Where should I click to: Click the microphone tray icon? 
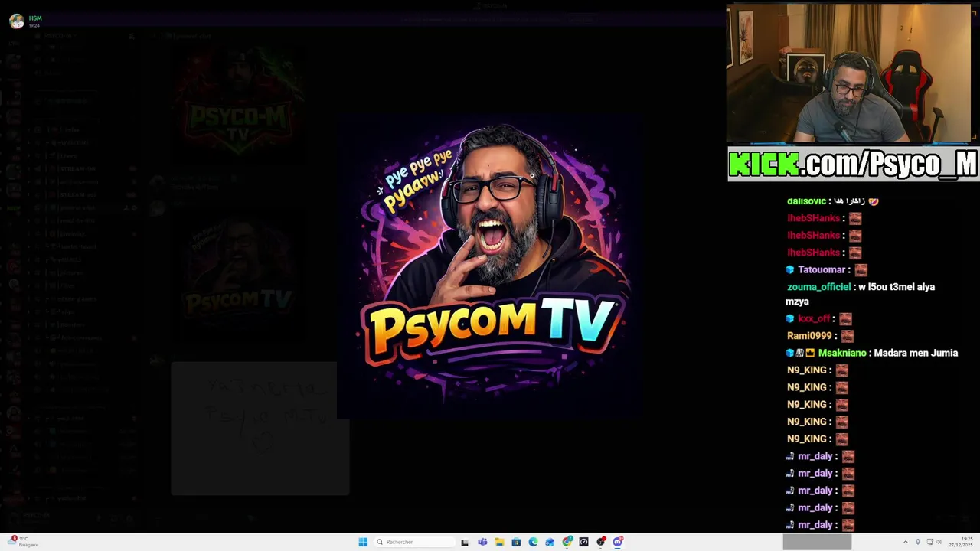tap(918, 542)
